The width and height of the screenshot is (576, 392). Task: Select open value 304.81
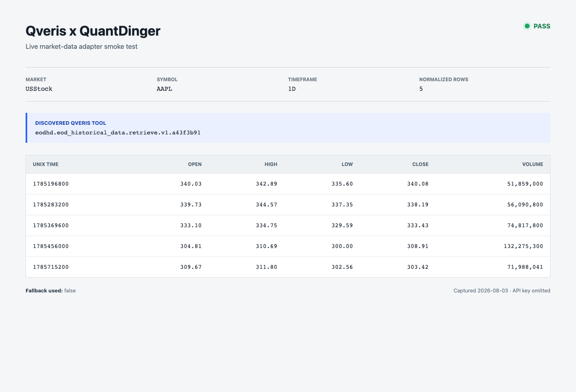(x=191, y=246)
